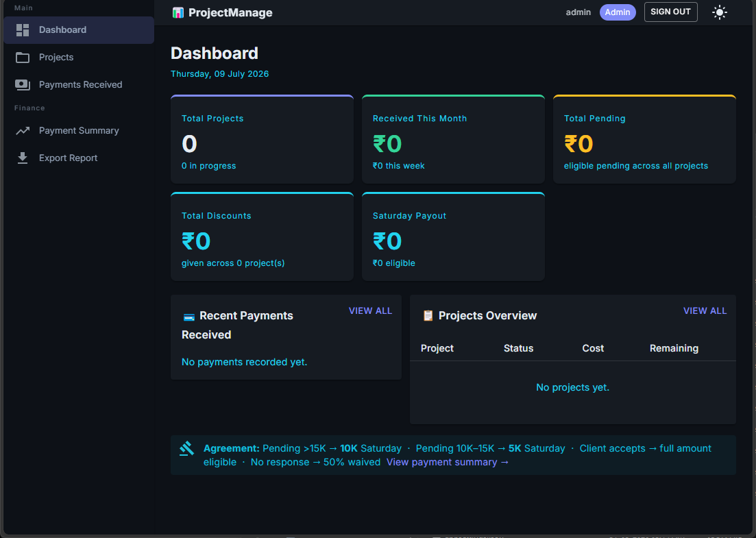Click '₹0 eligible' text
756x538 pixels.
(x=394, y=263)
